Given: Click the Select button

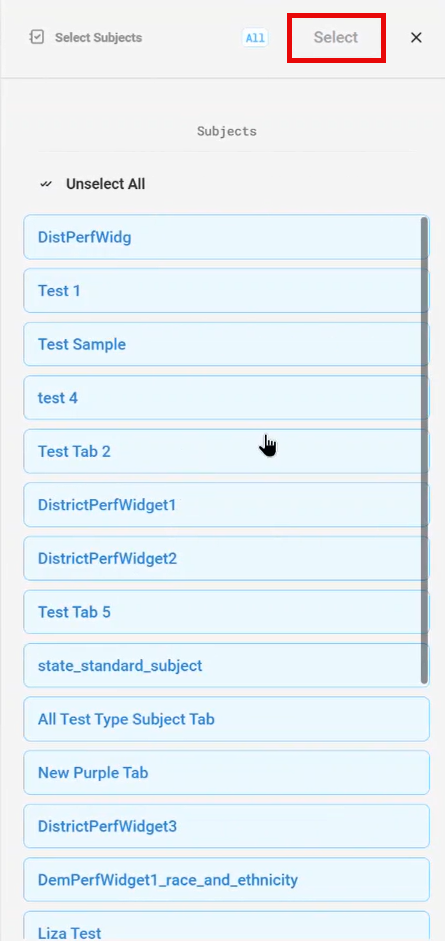Looking at the screenshot, I should pos(336,37).
